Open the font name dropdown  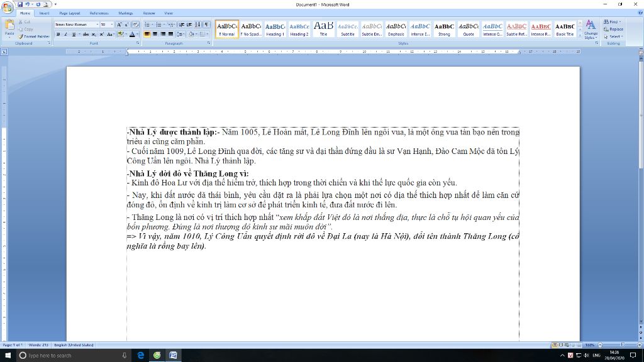pyautogui.click(x=96, y=25)
